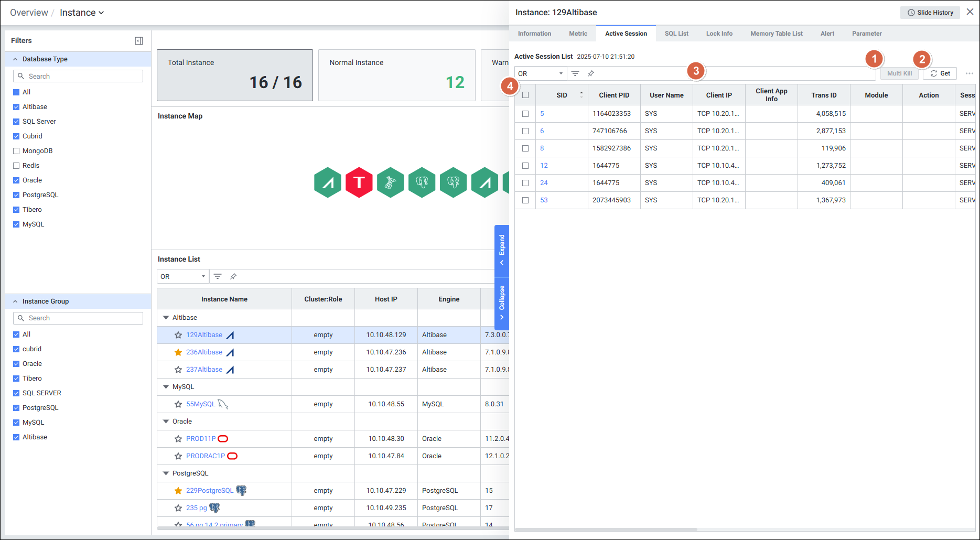Collapse the Filters panel using sidebar icon
Viewport: 980px width, 540px height.
(139, 41)
